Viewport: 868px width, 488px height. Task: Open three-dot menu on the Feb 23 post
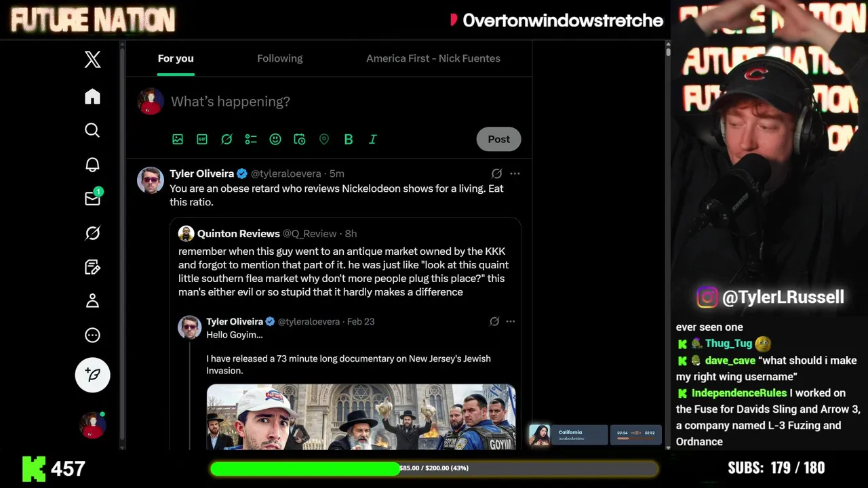pyautogui.click(x=511, y=321)
